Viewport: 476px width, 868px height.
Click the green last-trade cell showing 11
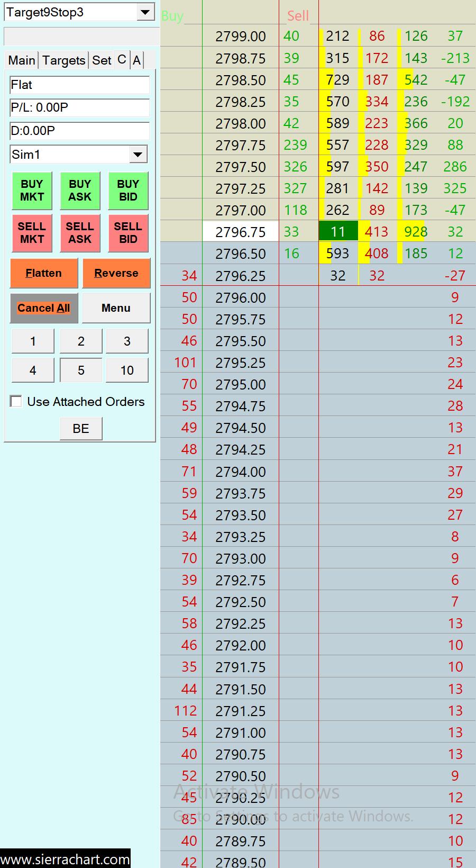pos(338,232)
